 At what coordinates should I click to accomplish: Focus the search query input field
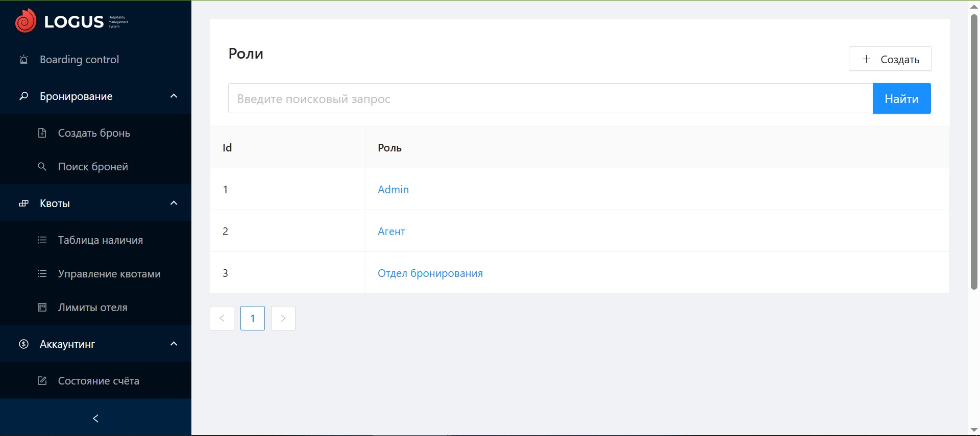(x=550, y=98)
